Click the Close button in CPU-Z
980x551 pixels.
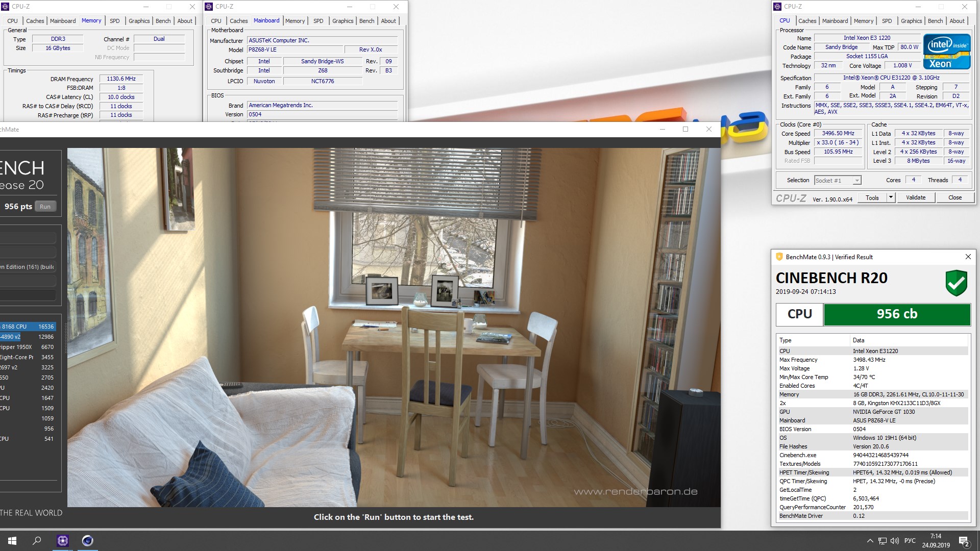pos(955,197)
